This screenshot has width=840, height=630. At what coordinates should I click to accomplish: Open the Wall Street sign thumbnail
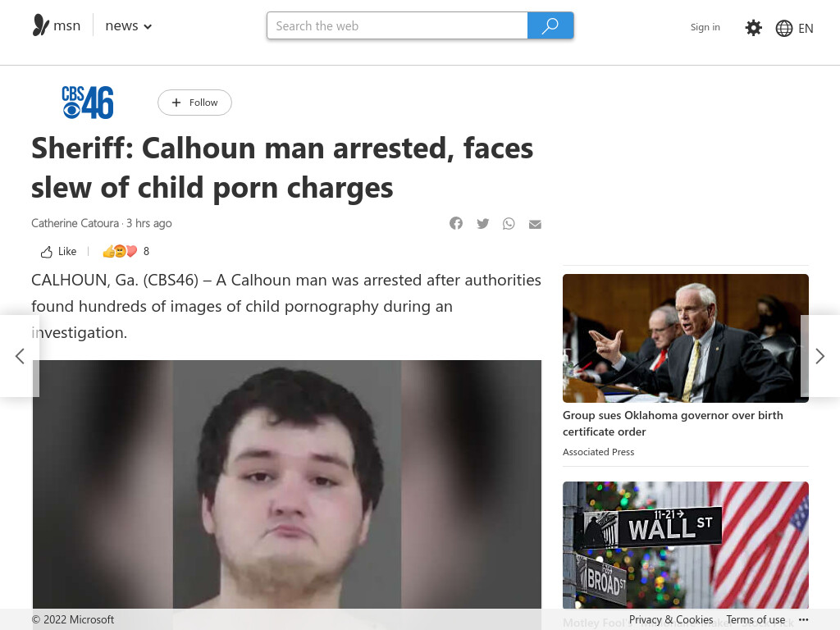tap(685, 545)
